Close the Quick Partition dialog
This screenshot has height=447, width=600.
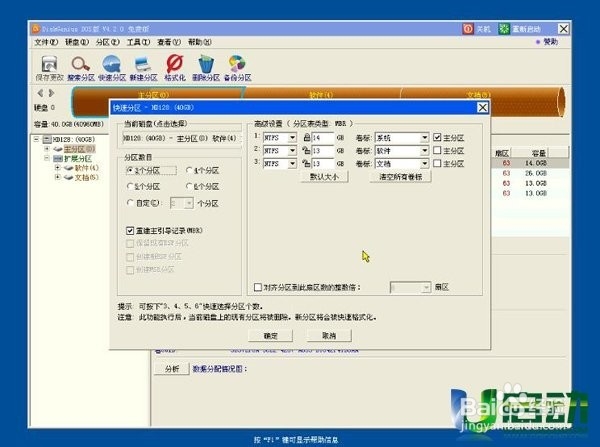click(x=483, y=108)
